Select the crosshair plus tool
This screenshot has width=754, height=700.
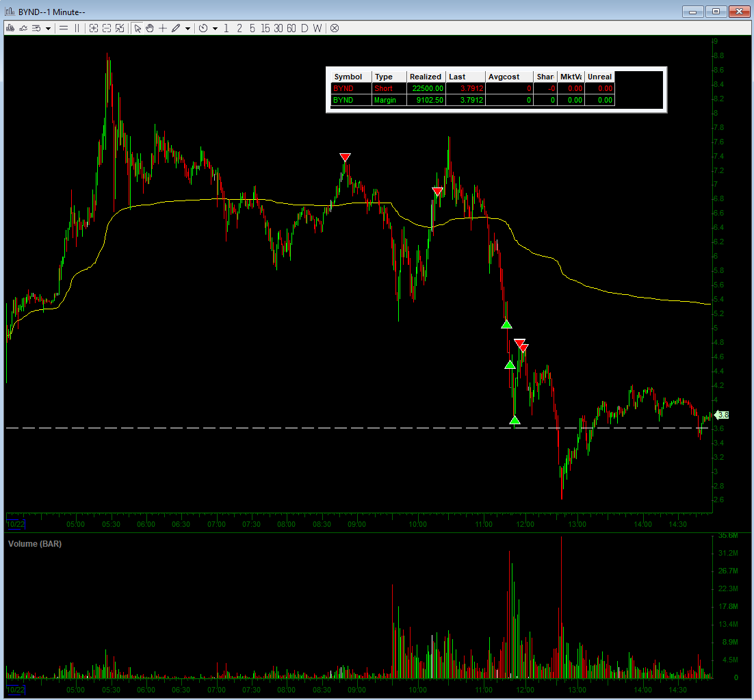163,28
